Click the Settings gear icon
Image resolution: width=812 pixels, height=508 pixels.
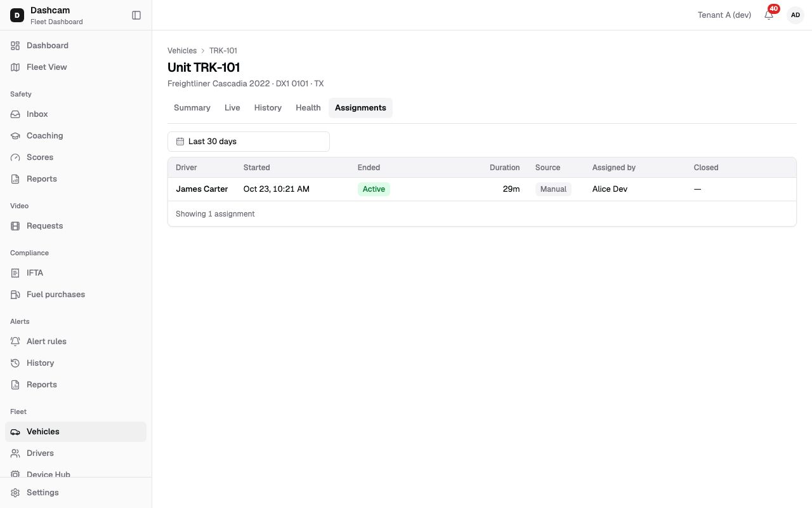point(15,493)
